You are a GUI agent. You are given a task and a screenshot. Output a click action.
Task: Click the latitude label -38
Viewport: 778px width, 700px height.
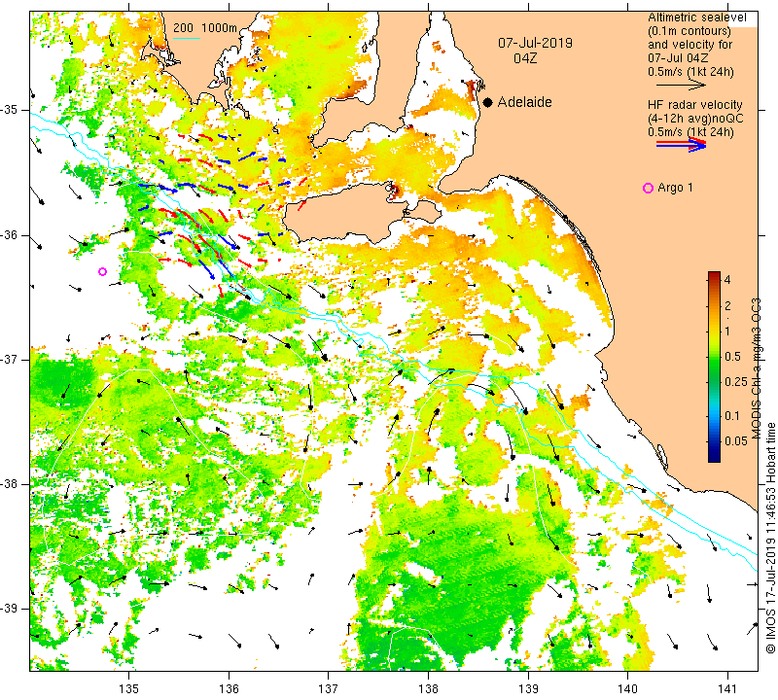pyautogui.click(x=9, y=484)
